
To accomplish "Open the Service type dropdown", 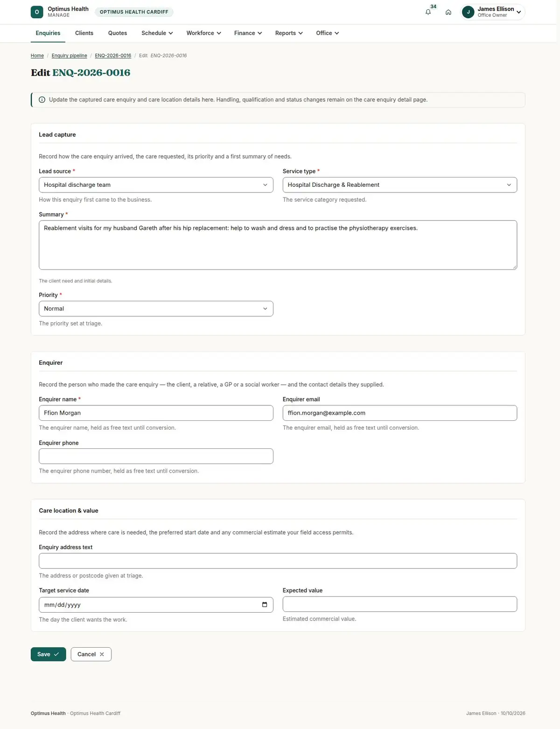I will (399, 185).
